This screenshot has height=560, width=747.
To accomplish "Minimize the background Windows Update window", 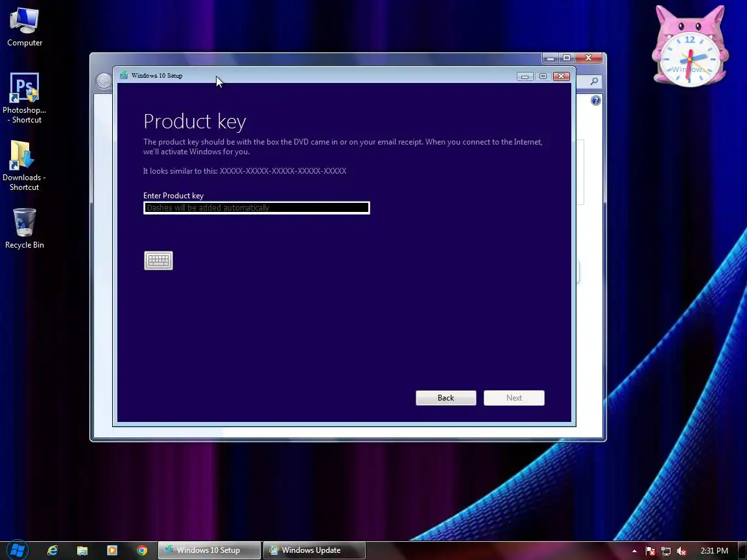I will pyautogui.click(x=551, y=58).
